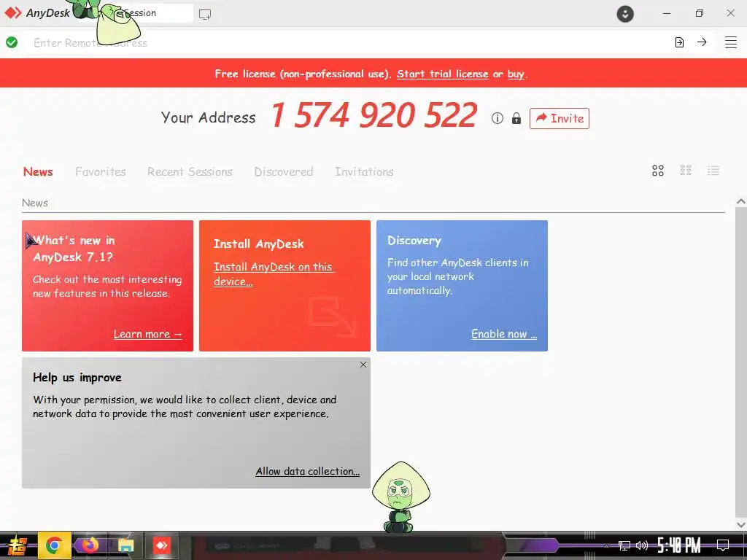The width and height of the screenshot is (747, 560).
Task: Open the Start menu on taskbar
Action: coord(18,545)
